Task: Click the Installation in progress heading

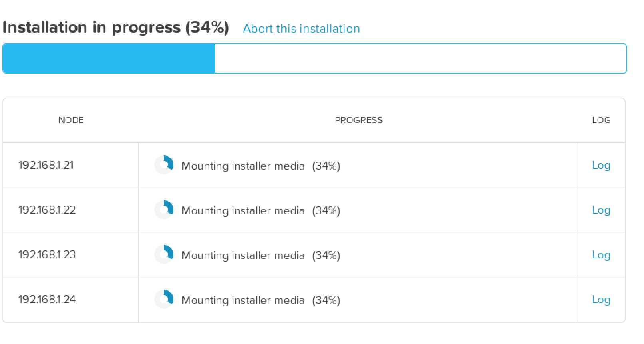Action: click(x=115, y=28)
